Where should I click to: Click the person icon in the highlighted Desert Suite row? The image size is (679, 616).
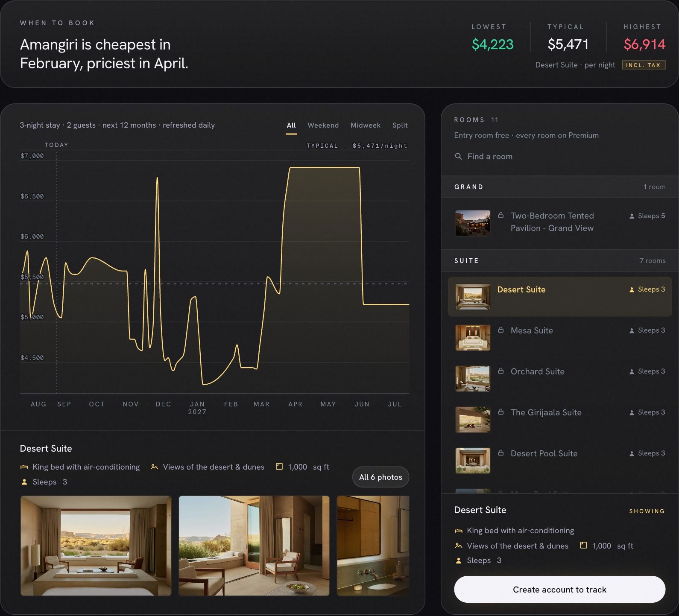(632, 289)
